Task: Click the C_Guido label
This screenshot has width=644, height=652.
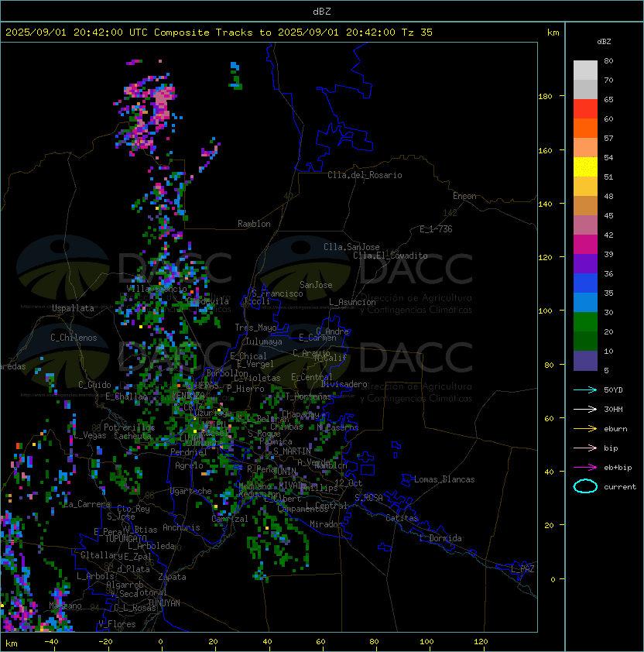Action: [x=94, y=385]
